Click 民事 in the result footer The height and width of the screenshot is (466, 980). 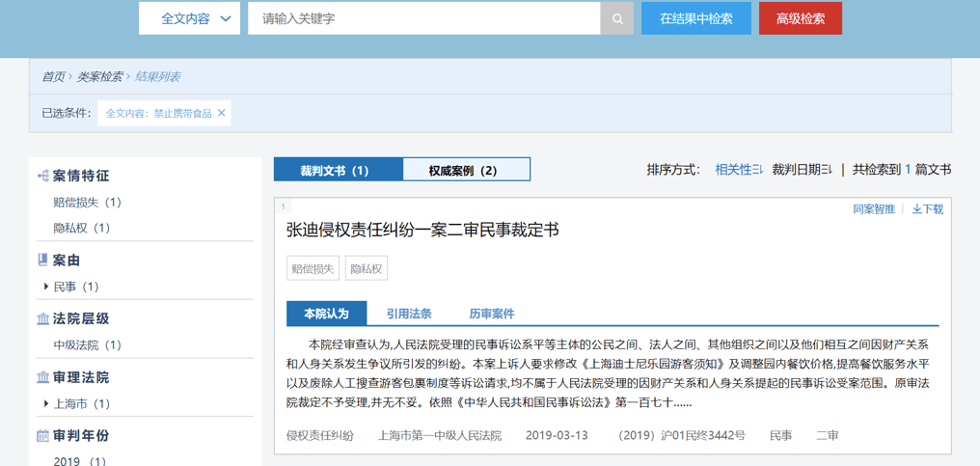tap(780, 435)
